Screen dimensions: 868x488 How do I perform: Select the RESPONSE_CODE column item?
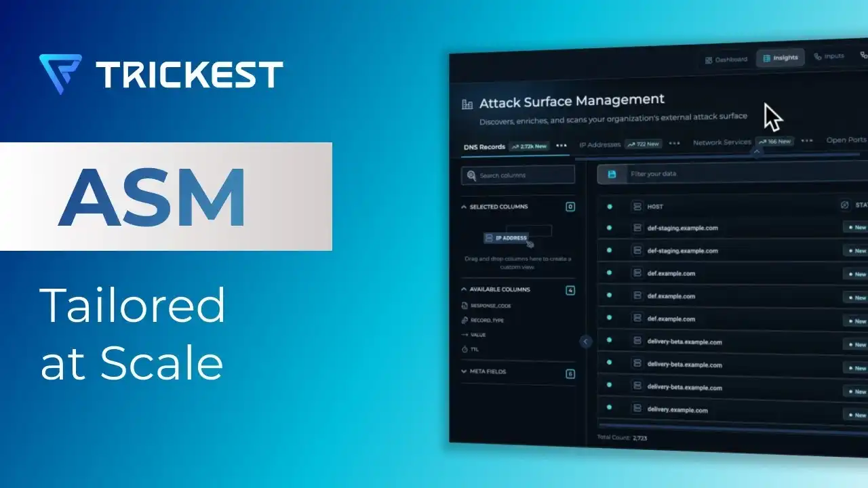[486, 306]
